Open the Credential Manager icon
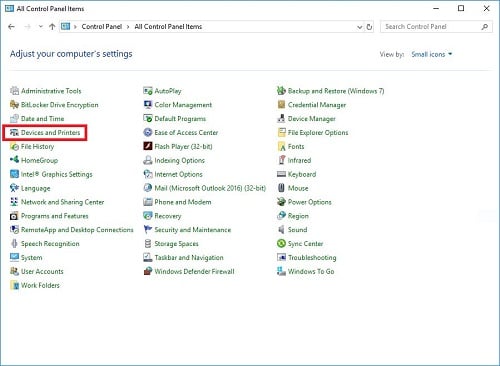Viewport: 500px width, 366px height. 281,105
